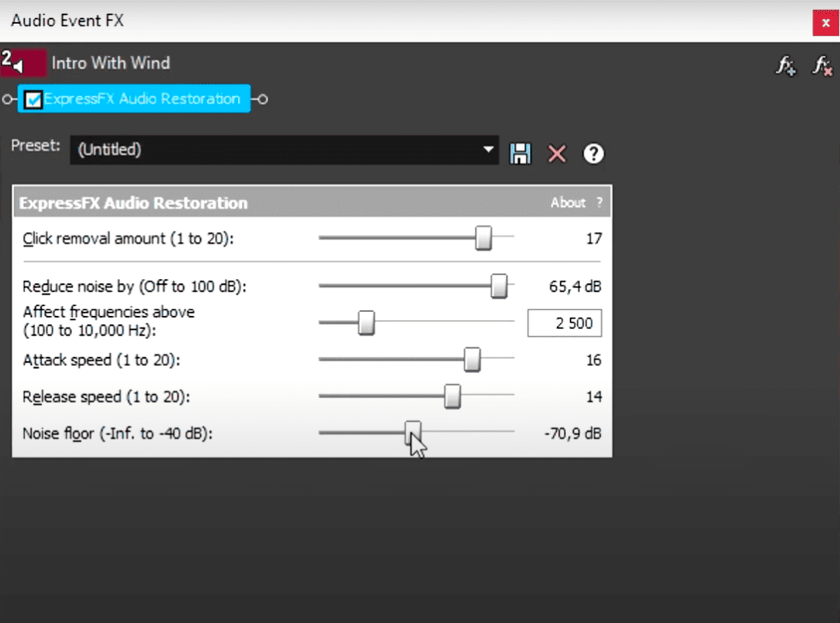Click the Reduce noise by slider handle
Viewport: 840px width, 623px height.
click(499, 286)
